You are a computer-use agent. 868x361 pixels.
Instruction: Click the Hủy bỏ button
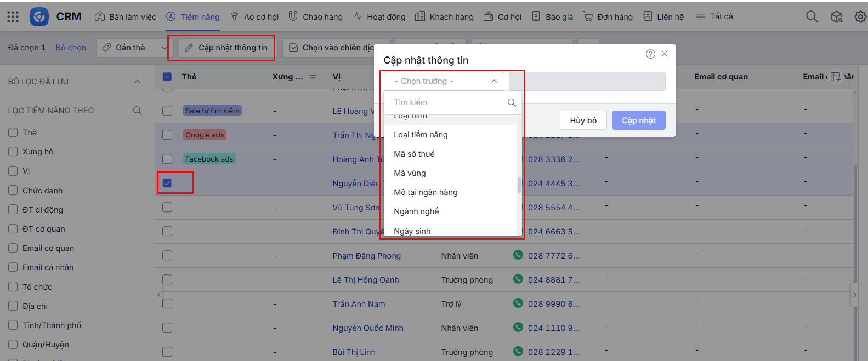pyautogui.click(x=583, y=121)
